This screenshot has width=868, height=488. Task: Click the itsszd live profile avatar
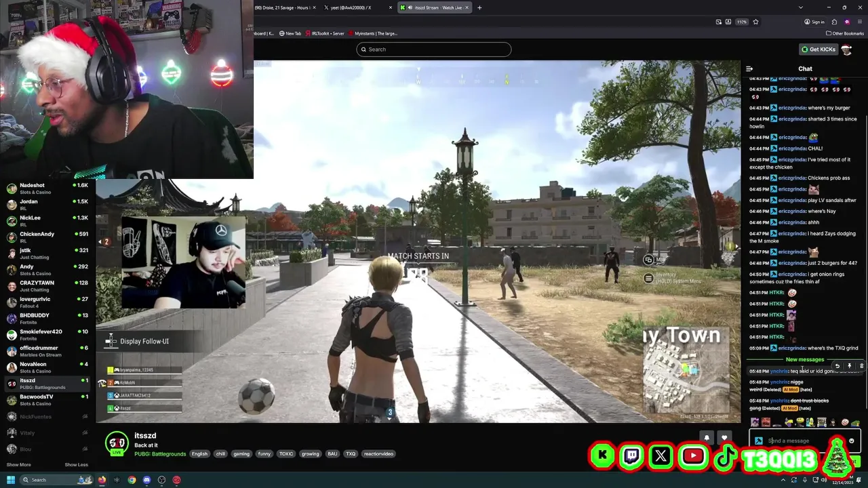tap(117, 443)
